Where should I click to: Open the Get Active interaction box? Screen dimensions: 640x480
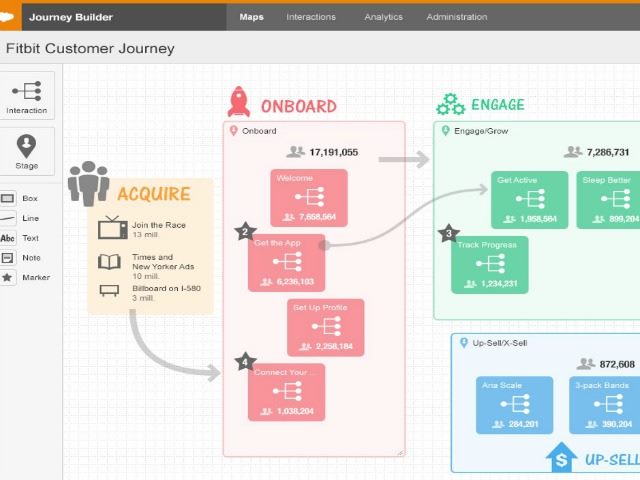(x=530, y=200)
